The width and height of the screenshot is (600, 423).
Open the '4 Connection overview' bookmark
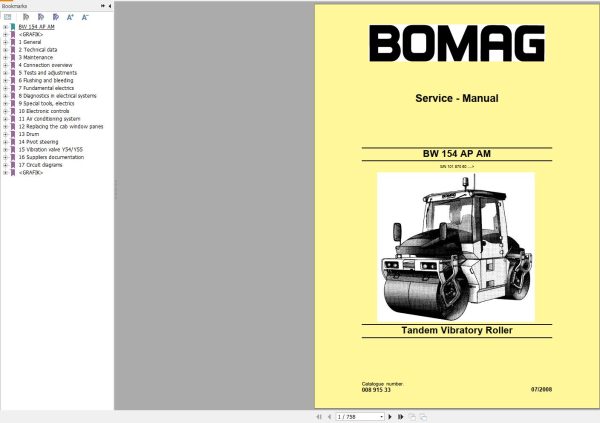point(45,65)
